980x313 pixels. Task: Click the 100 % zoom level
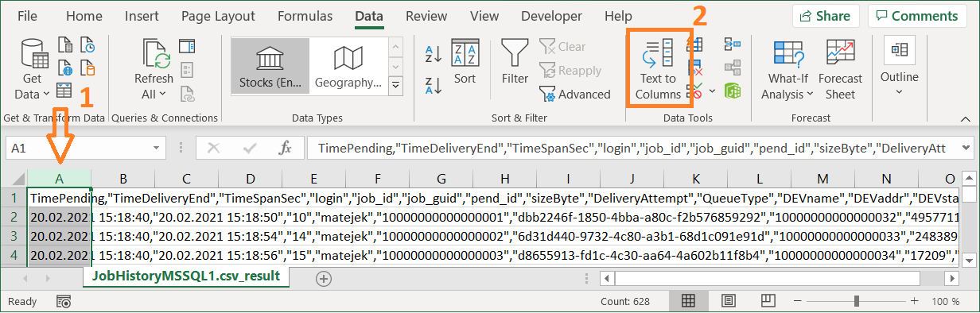(945, 302)
